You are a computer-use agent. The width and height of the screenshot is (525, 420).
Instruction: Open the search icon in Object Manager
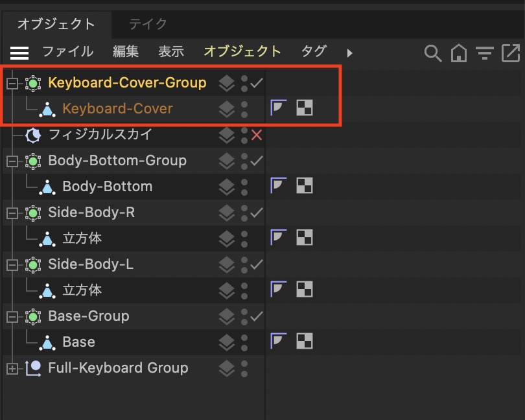(432, 53)
